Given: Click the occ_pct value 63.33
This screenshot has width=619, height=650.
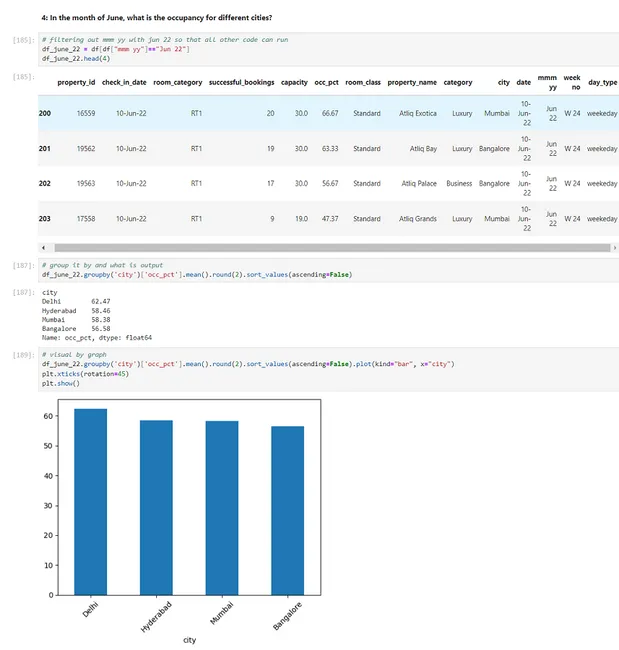Looking at the screenshot, I should [x=330, y=148].
